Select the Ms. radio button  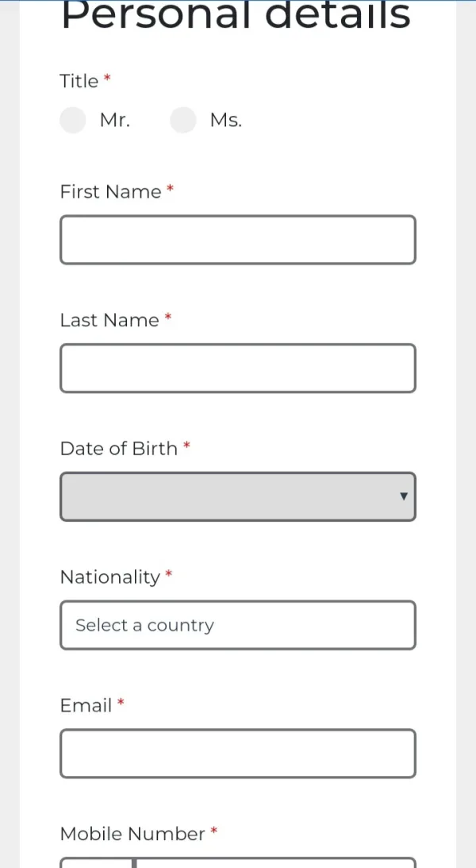[x=183, y=121]
